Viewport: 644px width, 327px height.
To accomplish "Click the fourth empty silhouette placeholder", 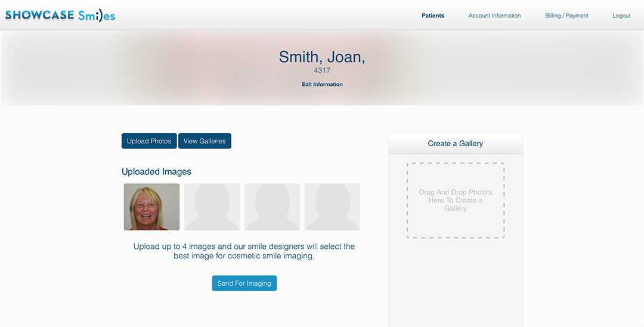I will pos(332,206).
